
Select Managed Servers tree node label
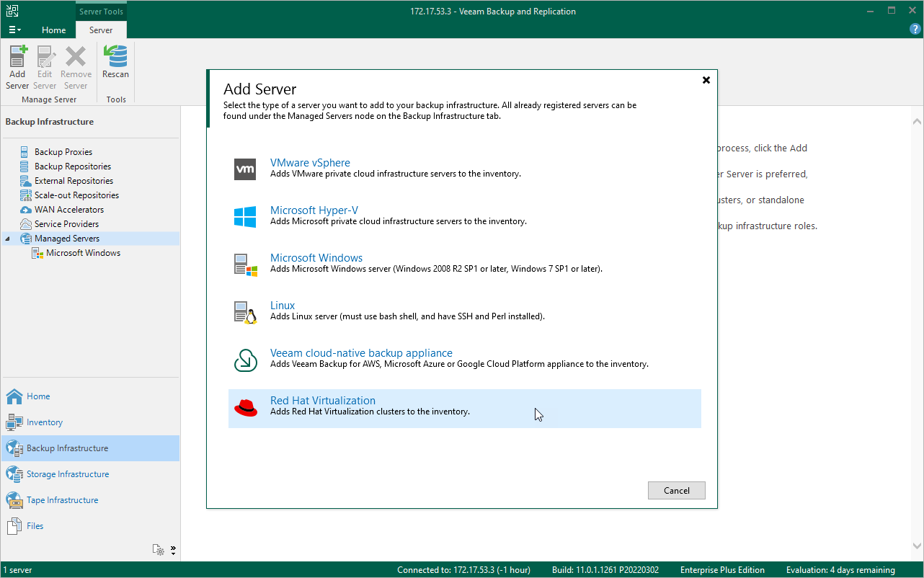pos(67,239)
